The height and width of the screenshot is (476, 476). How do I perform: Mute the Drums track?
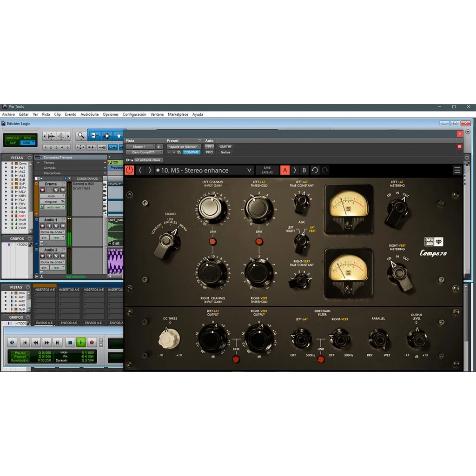click(63, 190)
